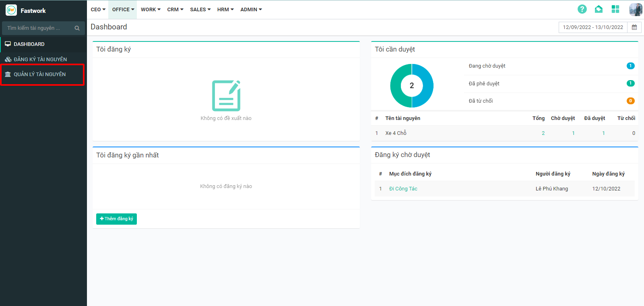Expand the CEO dropdown menu
The height and width of the screenshot is (306, 644).
[x=98, y=10]
